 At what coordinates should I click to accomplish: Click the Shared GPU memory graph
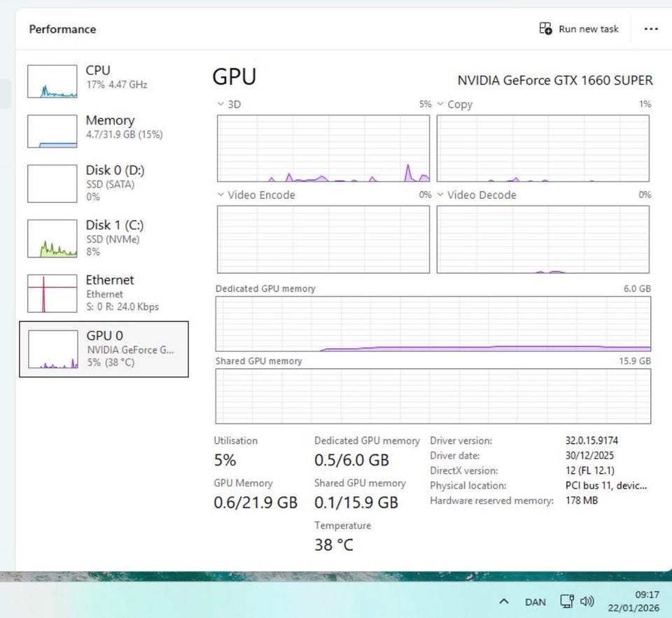[x=433, y=396]
